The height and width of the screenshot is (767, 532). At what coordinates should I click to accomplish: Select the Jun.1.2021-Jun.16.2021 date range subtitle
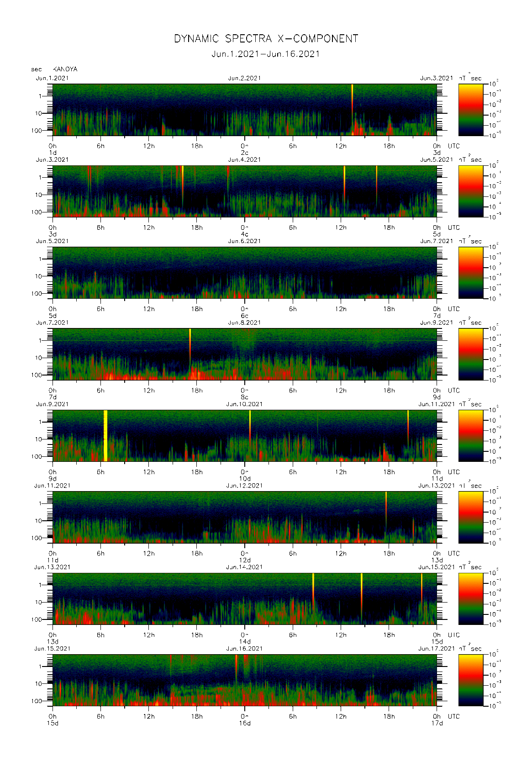(266, 54)
